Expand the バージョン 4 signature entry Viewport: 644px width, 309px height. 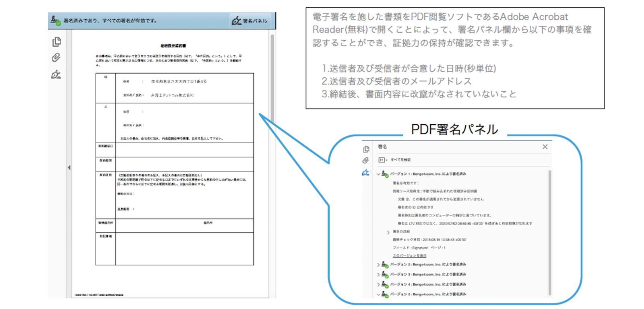coord(378,284)
